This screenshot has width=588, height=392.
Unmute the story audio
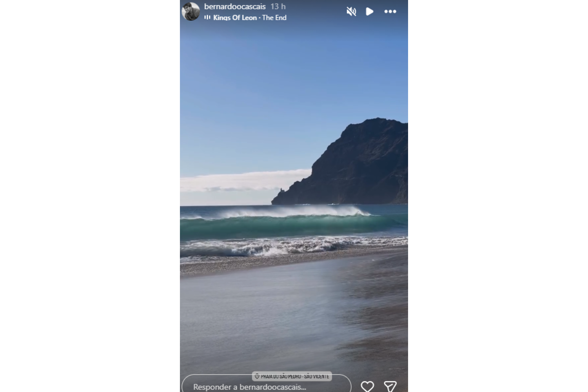351,11
